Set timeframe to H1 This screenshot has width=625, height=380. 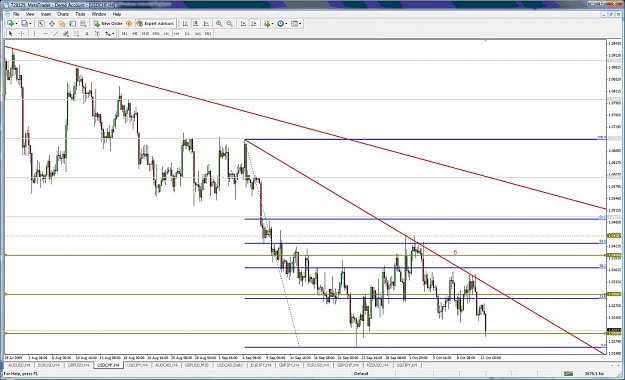coord(166,33)
